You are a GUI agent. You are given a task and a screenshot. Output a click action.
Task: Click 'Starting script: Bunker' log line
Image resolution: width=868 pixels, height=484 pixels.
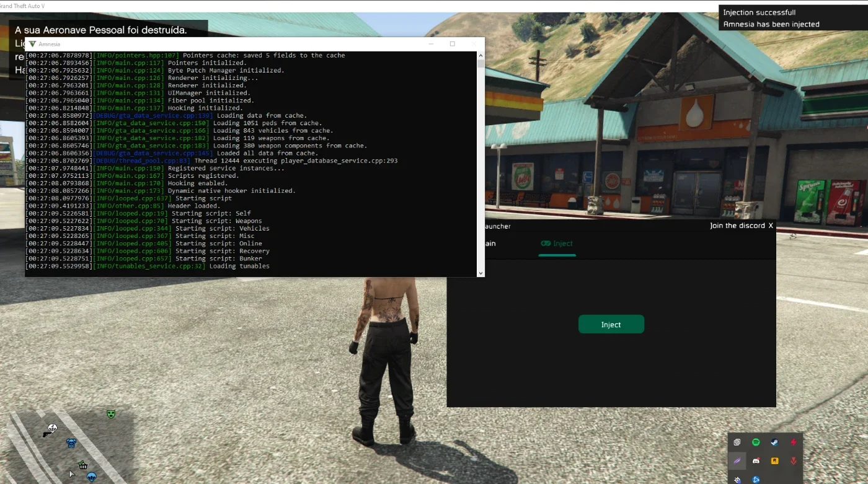(144, 258)
